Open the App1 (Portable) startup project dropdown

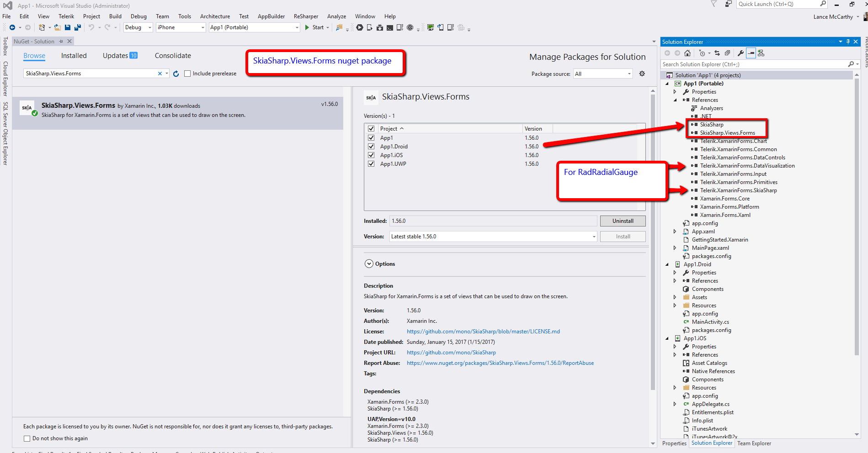click(x=254, y=27)
